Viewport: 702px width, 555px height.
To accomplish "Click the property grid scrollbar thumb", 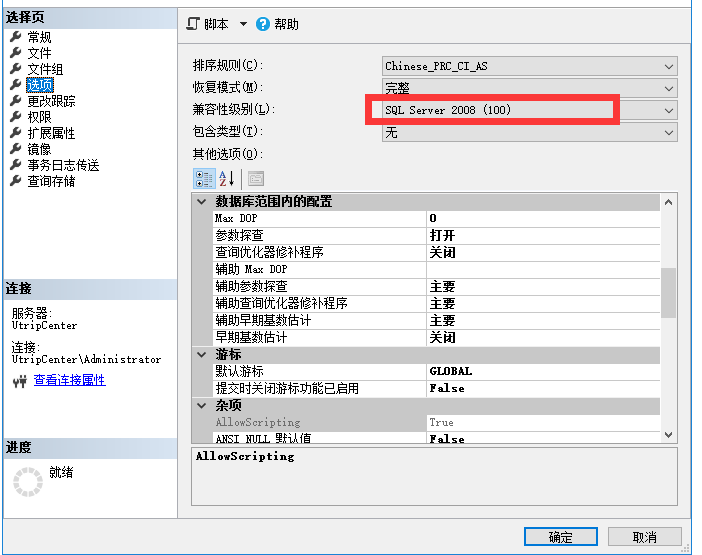I will tap(668, 293).
